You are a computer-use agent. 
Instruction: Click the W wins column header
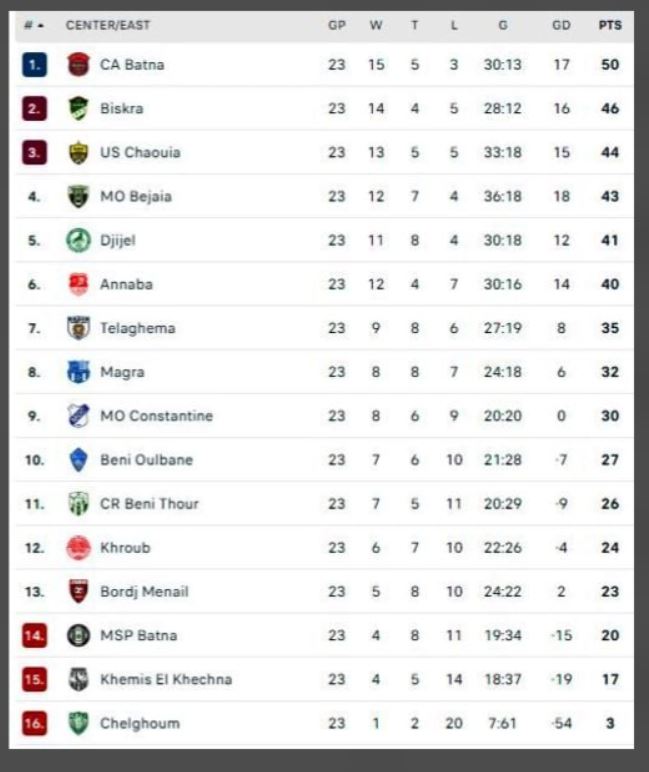pyautogui.click(x=376, y=26)
